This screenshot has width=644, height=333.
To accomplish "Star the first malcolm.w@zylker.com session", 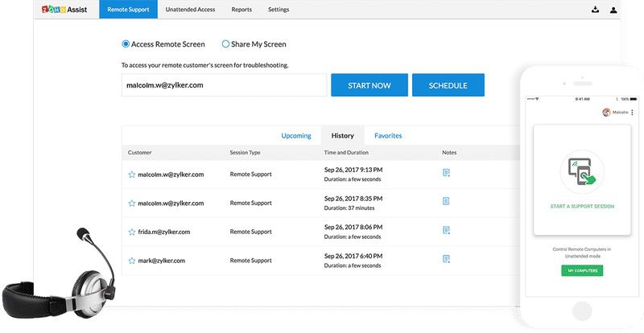I will 132,174.
